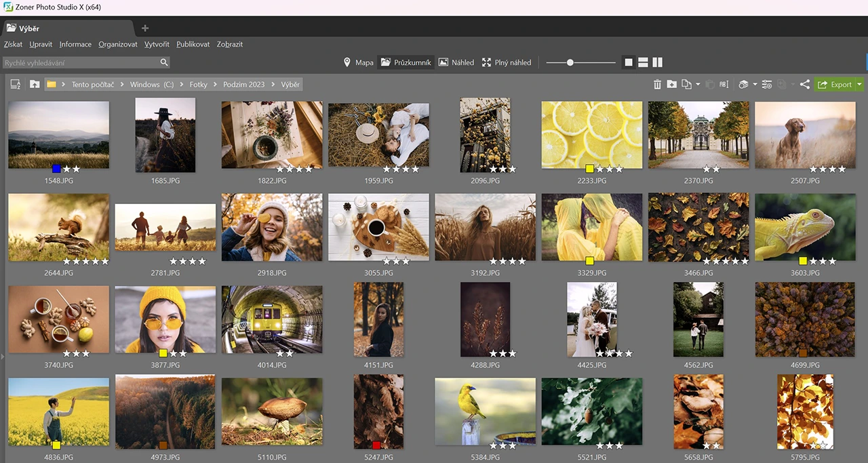Open the Mapa view with the pin icon
868x463 pixels.
click(x=348, y=62)
